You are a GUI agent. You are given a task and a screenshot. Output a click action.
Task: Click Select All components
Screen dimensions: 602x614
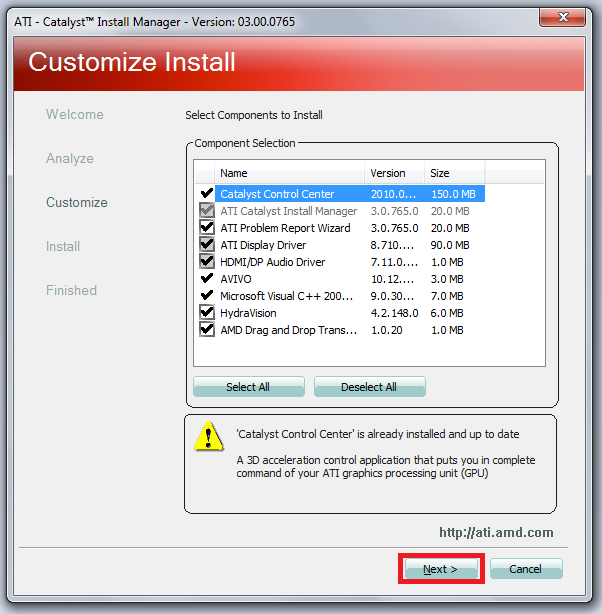tap(249, 387)
